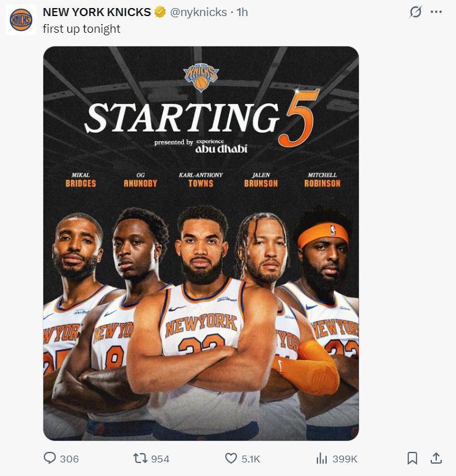Click the 5.1K likes count
Viewport: 456px width, 476px height.
click(251, 459)
